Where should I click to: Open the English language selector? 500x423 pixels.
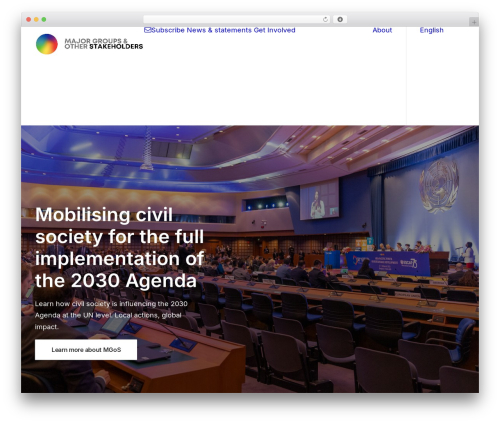[431, 30]
